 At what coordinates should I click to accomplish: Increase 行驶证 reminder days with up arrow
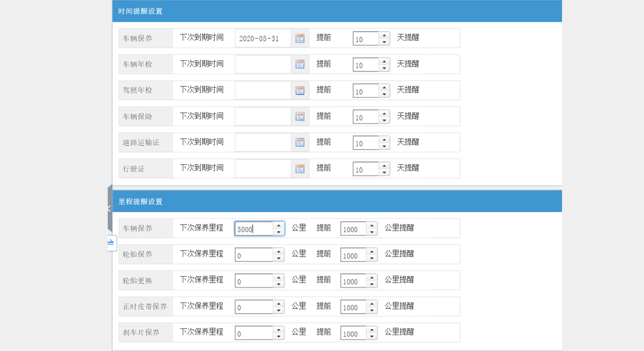(384, 166)
